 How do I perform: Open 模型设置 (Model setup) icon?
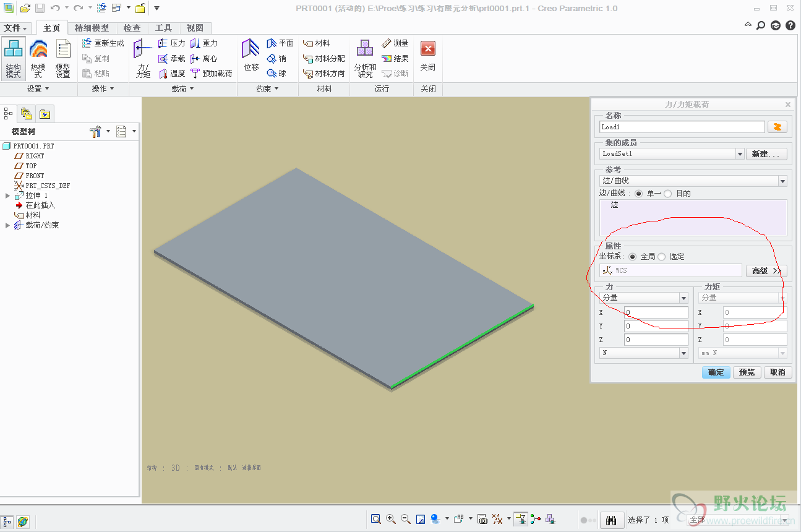tap(63, 58)
